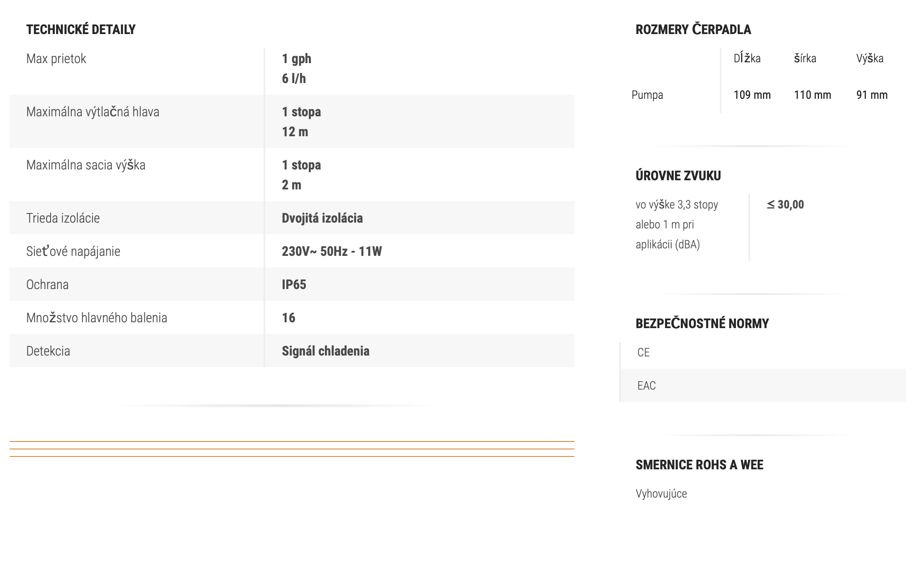Select the 12 m head value
Screen dimensions: 924x574
click(x=295, y=132)
